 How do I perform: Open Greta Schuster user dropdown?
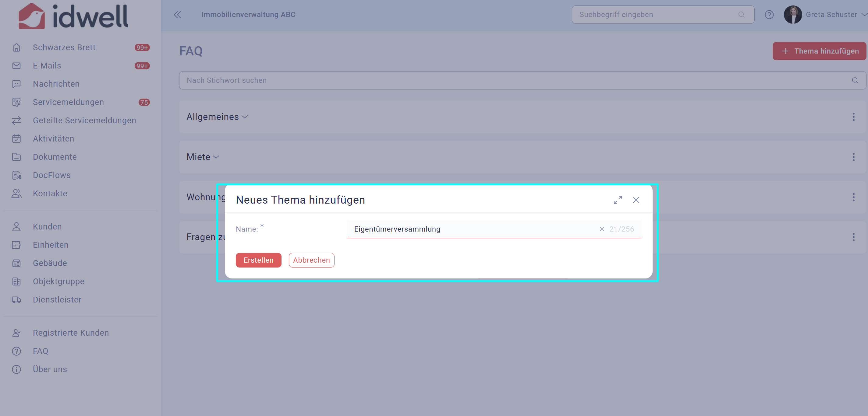[864, 15]
